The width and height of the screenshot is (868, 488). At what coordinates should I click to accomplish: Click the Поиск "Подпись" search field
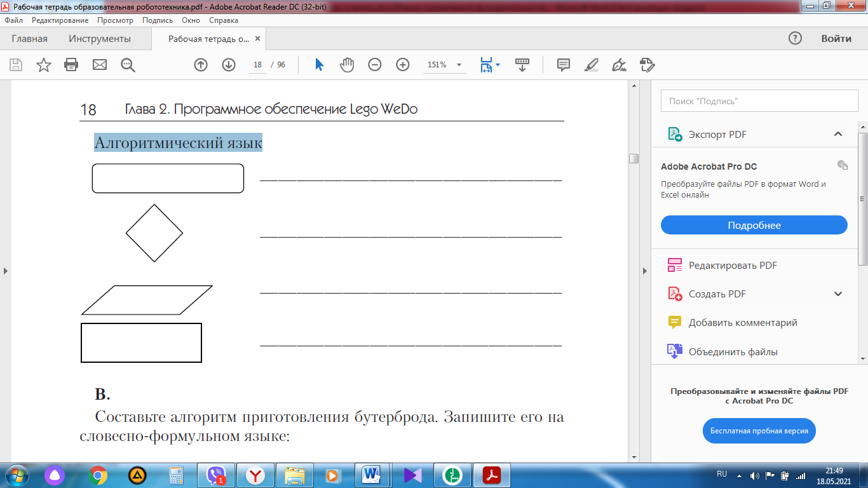[x=759, y=100]
